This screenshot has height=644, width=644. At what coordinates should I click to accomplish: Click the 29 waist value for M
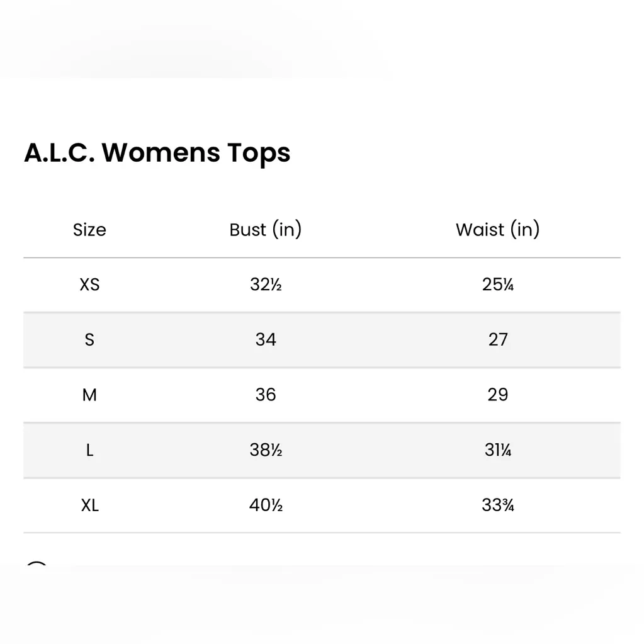[x=498, y=395]
